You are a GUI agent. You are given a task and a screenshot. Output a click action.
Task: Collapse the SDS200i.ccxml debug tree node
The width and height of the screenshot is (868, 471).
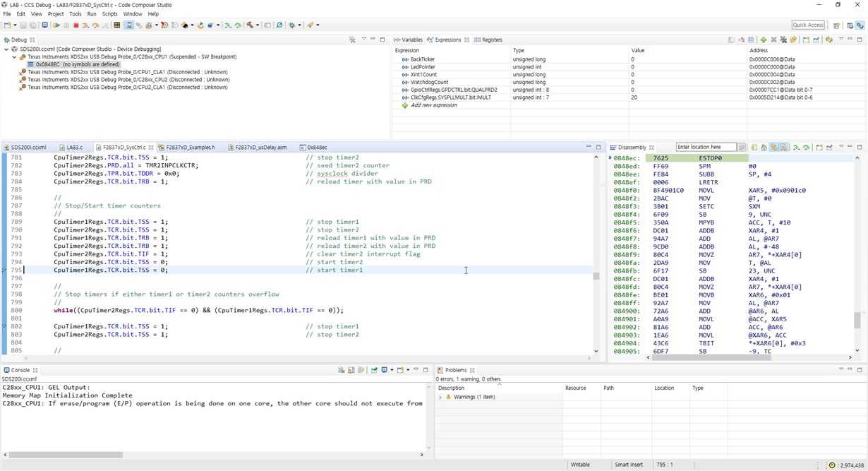pos(6,49)
